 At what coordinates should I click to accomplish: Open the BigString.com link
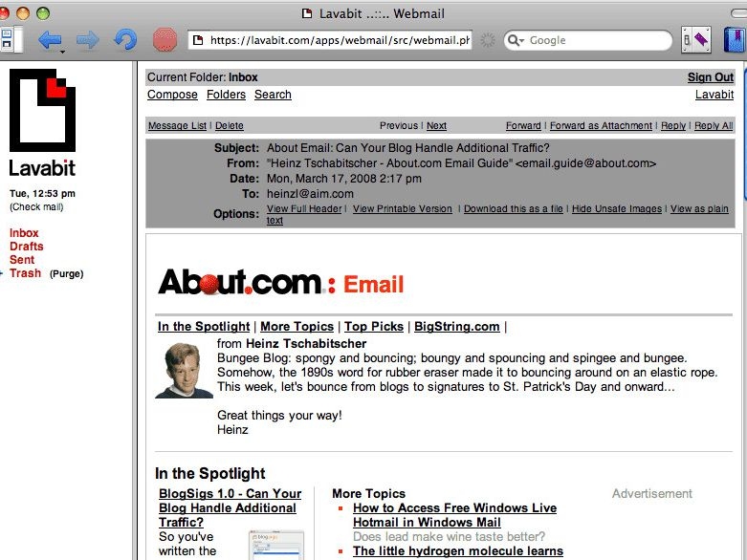click(457, 327)
